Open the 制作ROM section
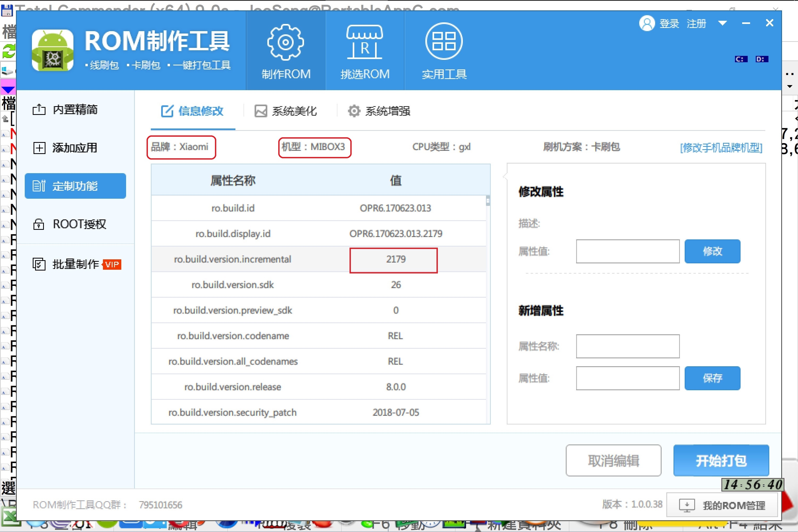This screenshot has height=532, width=798. 286,51
